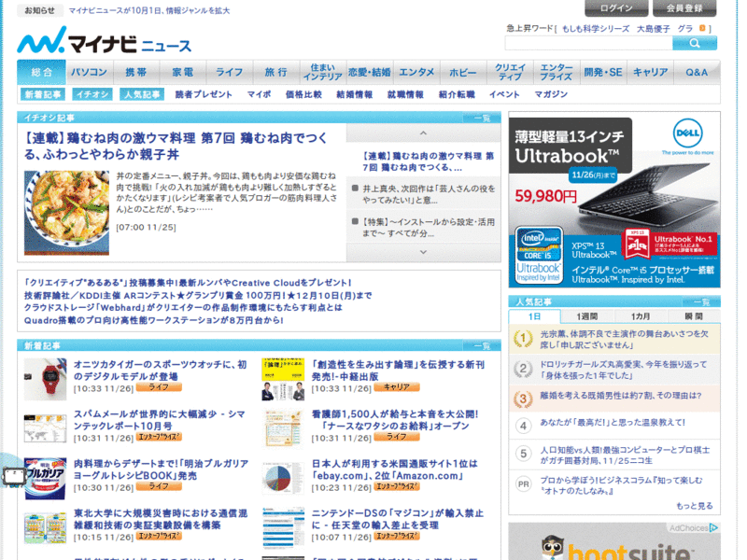Select the 1日 popular articles tab

click(534, 316)
